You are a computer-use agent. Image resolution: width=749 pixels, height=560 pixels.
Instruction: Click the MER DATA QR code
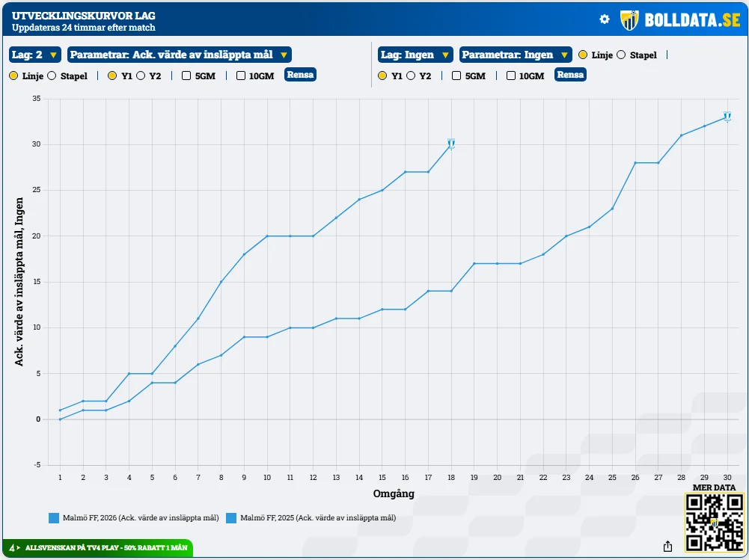[714, 523]
